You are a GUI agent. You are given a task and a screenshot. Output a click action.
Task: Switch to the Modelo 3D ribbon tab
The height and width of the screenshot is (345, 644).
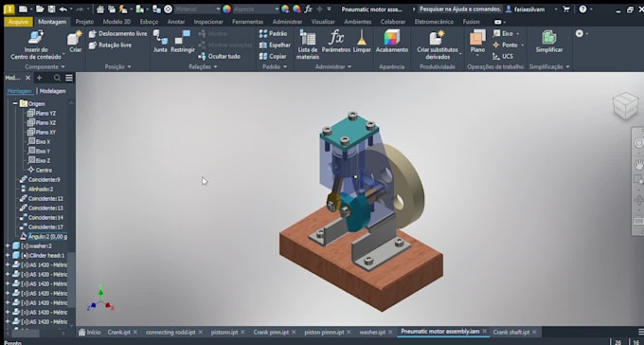[x=116, y=22]
